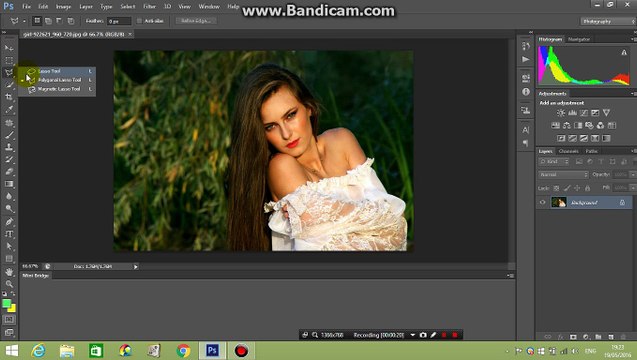Select the Horizontal Type tool
Screen dimensions: 637x360
(x=9, y=234)
